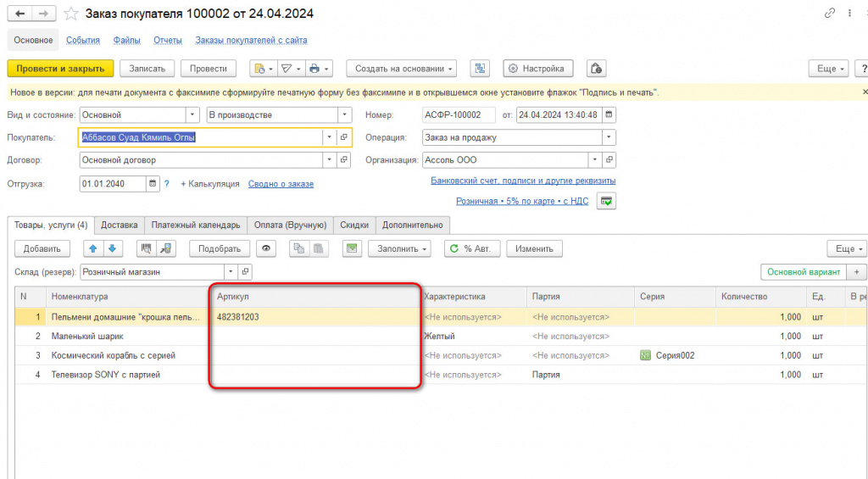Click the Покупатель input field

[x=200, y=137]
